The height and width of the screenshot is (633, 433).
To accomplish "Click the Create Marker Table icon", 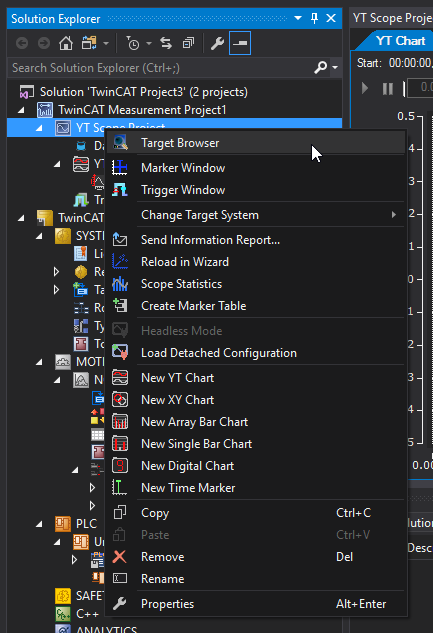I will (x=120, y=305).
